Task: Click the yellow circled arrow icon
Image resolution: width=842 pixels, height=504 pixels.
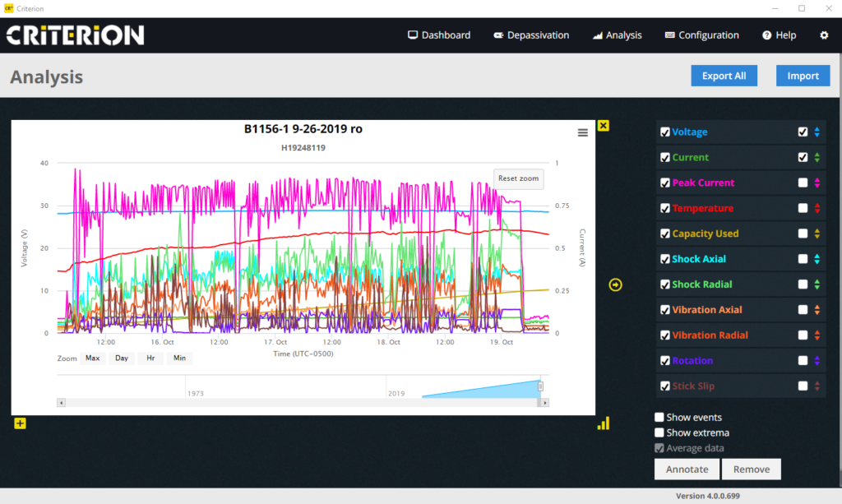Action: (x=616, y=284)
